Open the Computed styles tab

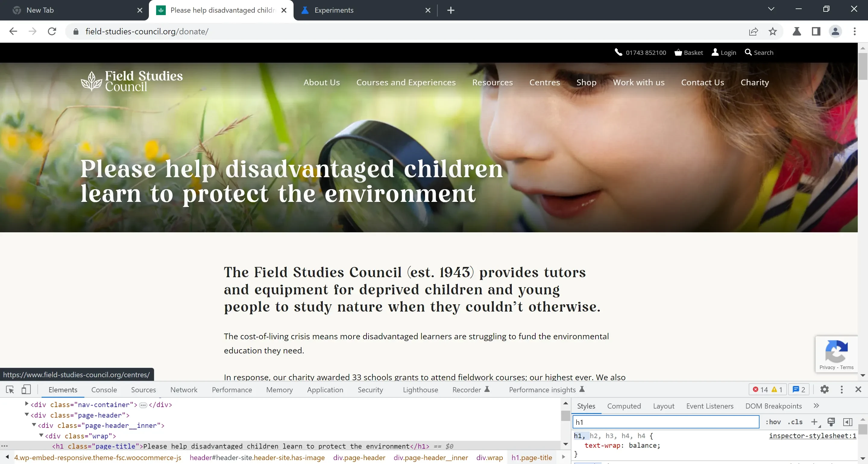[x=624, y=406]
